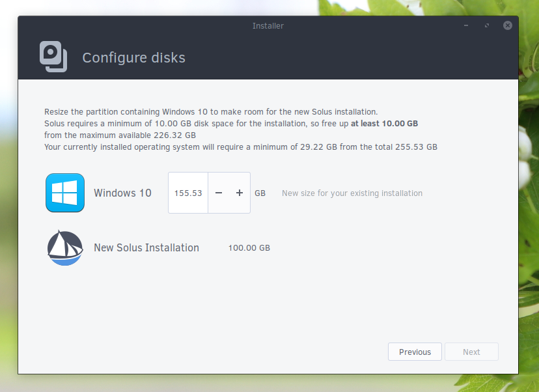Click the Windows 10 logo icon

pos(65,193)
